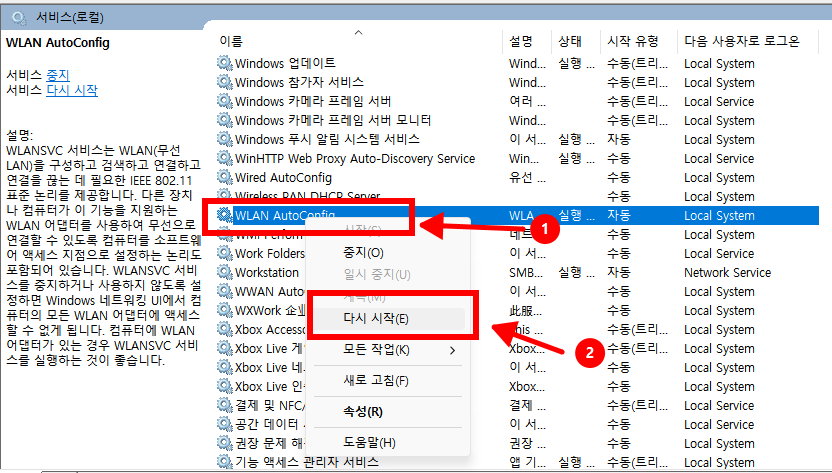Click the 중지 link in left panel
The height and width of the screenshot is (473, 832).
[58, 75]
